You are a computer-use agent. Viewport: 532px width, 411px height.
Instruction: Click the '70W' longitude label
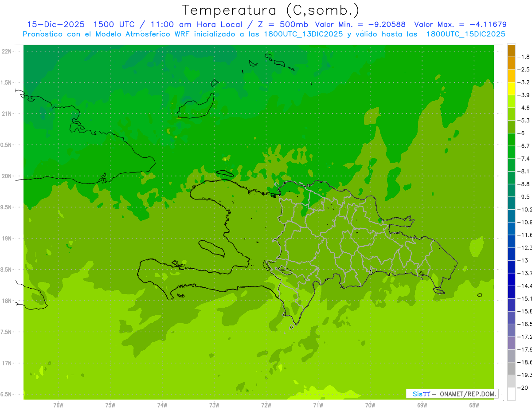[370, 405]
